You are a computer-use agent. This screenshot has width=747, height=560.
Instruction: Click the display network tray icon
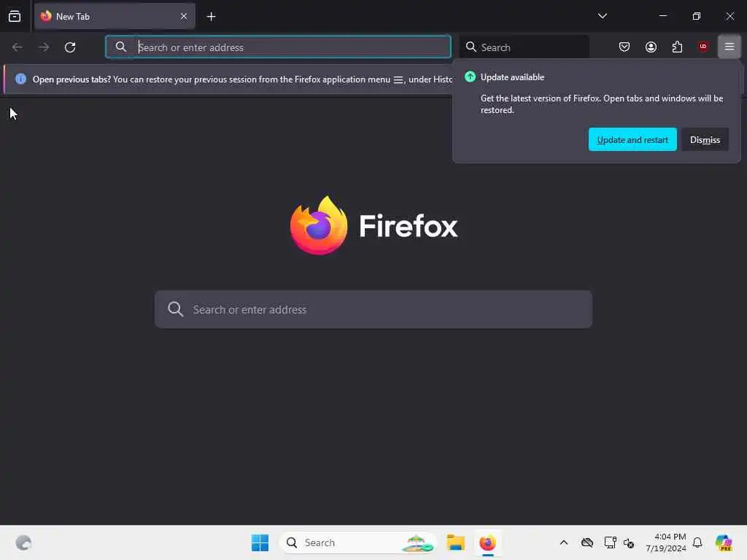tap(610, 542)
